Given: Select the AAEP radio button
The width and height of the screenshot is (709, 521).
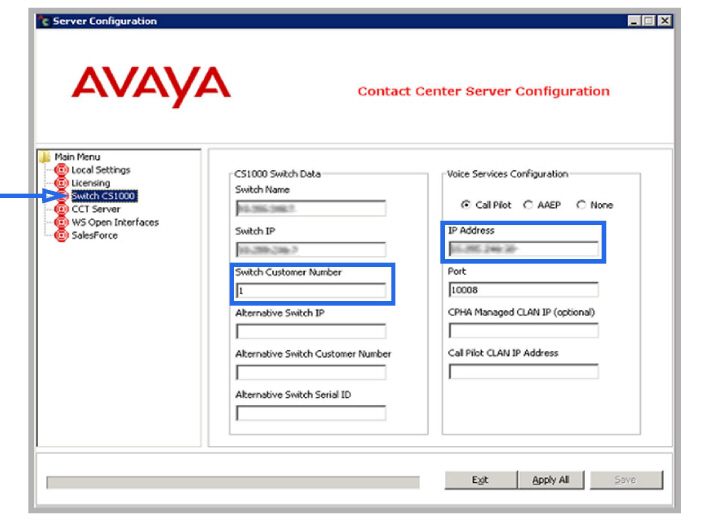Looking at the screenshot, I should 528,205.
